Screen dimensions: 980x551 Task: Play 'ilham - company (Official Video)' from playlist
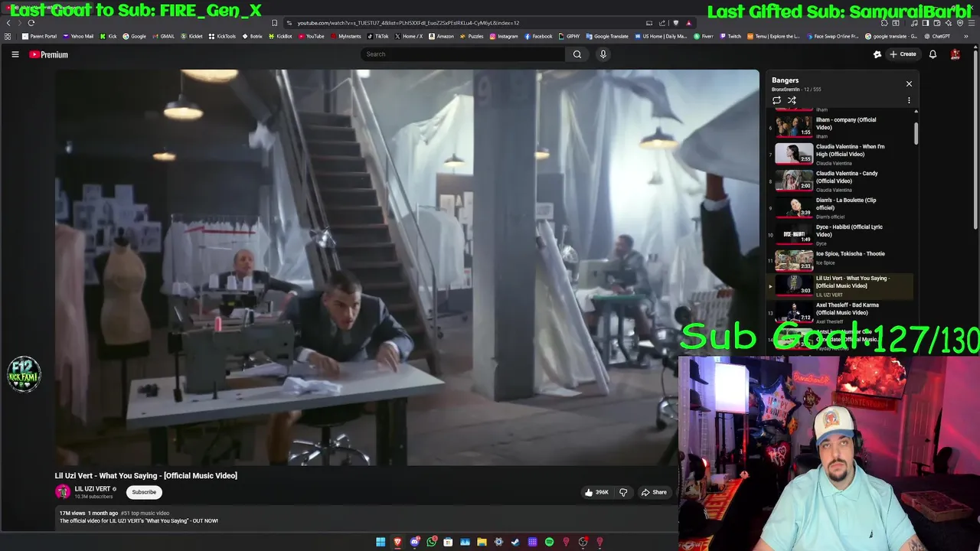tap(841, 127)
